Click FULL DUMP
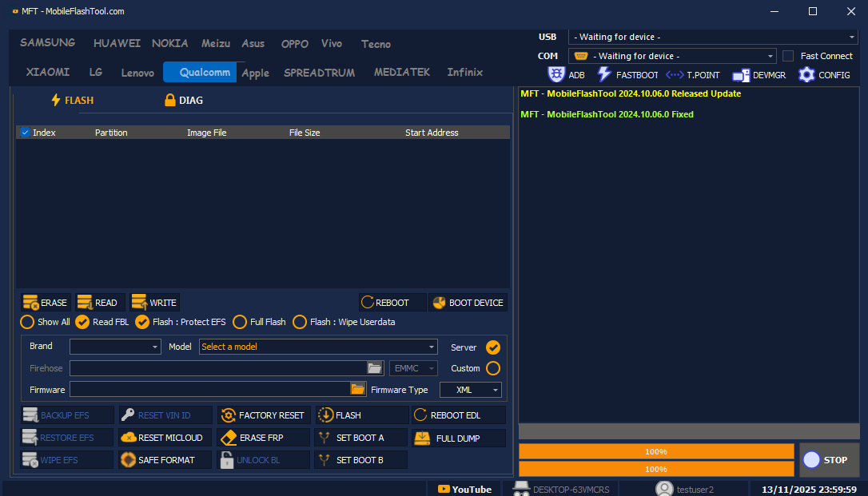 (x=459, y=438)
